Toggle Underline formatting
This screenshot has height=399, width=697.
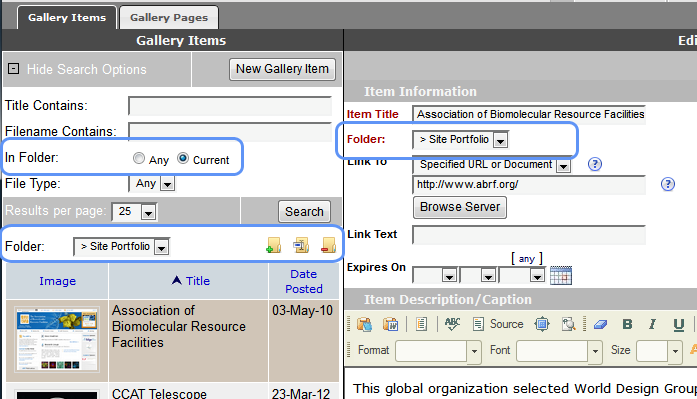pos(679,325)
